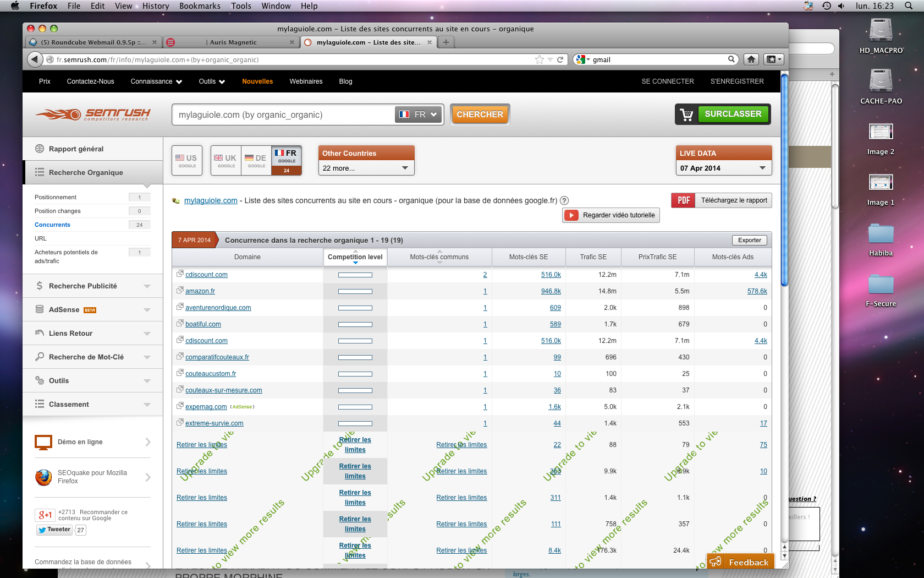Open the Live Data date dropdown
The height and width of the screenshot is (578, 924).
click(723, 168)
